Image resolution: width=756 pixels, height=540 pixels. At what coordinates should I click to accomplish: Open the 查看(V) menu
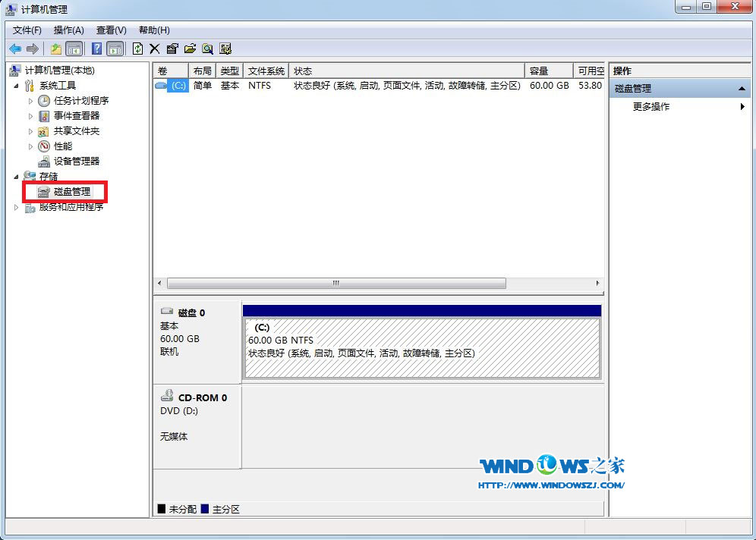pos(111,30)
